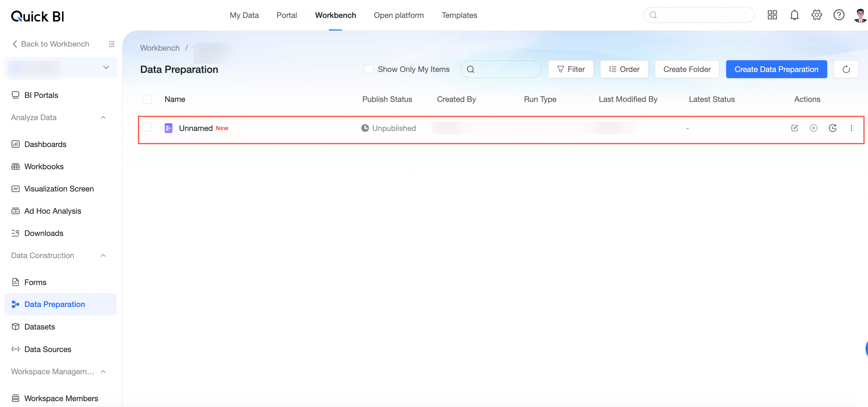Click the edit icon for Unnamed row

point(794,128)
